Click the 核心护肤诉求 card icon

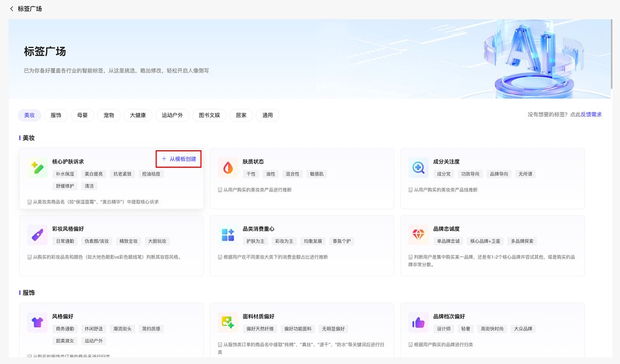tap(37, 168)
